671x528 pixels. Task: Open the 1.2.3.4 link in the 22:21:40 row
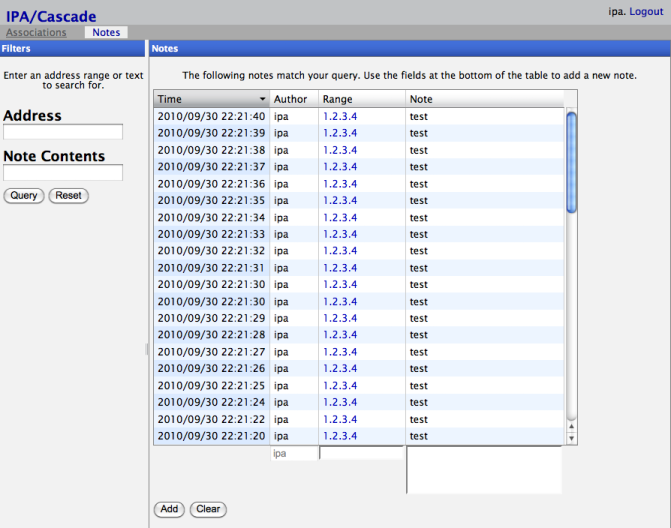click(340, 117)
